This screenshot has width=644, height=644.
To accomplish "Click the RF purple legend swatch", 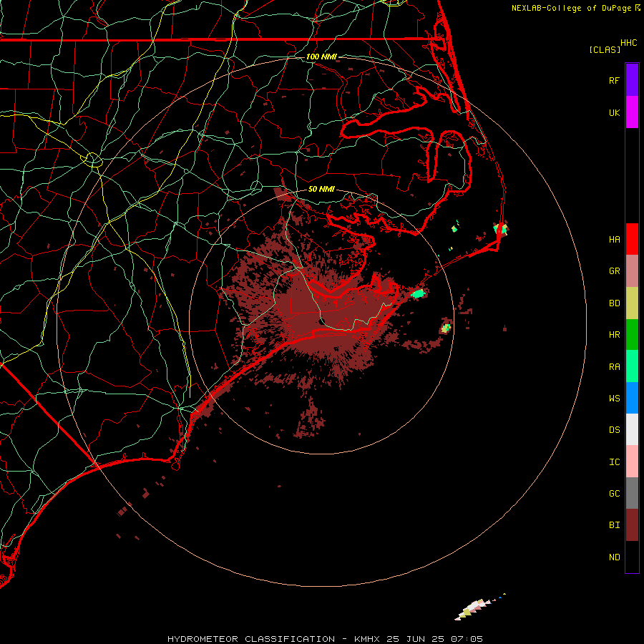I will [632, 80].
